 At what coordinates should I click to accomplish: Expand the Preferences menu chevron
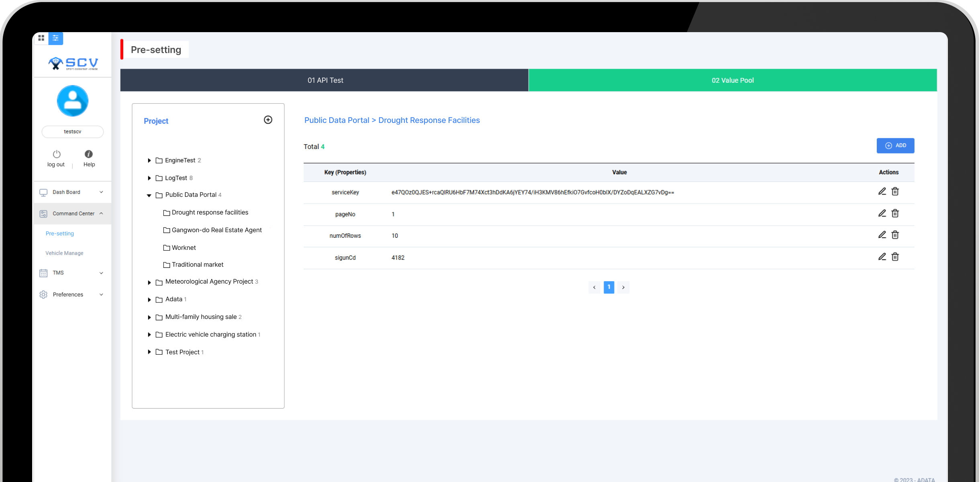pos(101,294)
